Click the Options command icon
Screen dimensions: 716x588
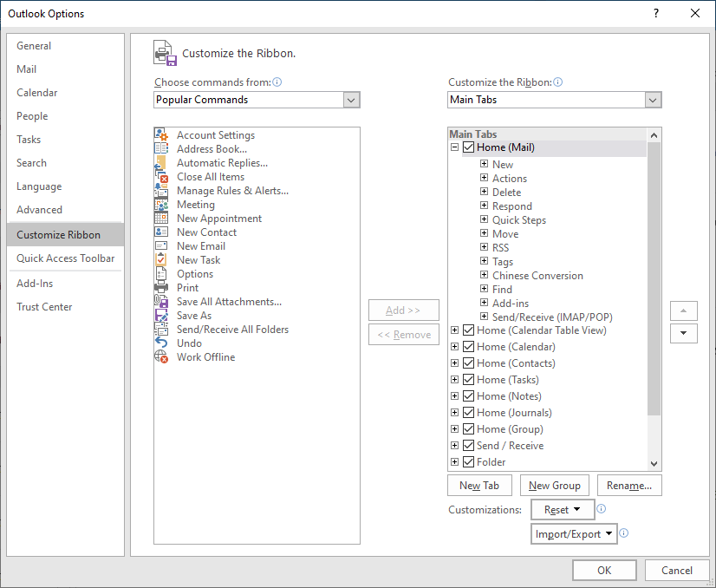pos(160,274)
